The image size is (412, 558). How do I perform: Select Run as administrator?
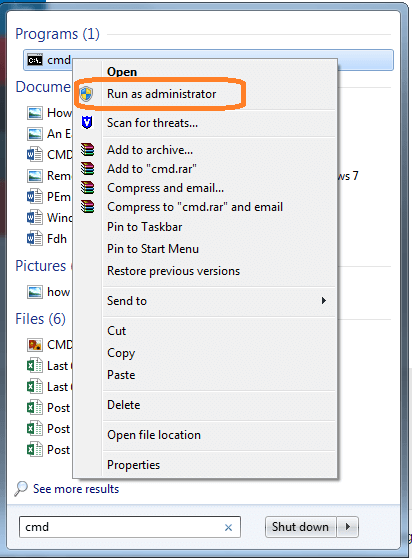coord(162,94)
